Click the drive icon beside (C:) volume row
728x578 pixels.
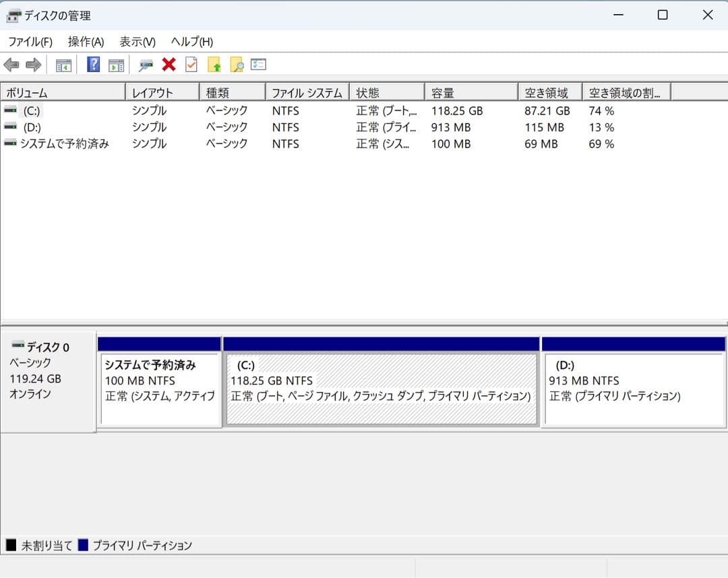click(x=11, y=110)
